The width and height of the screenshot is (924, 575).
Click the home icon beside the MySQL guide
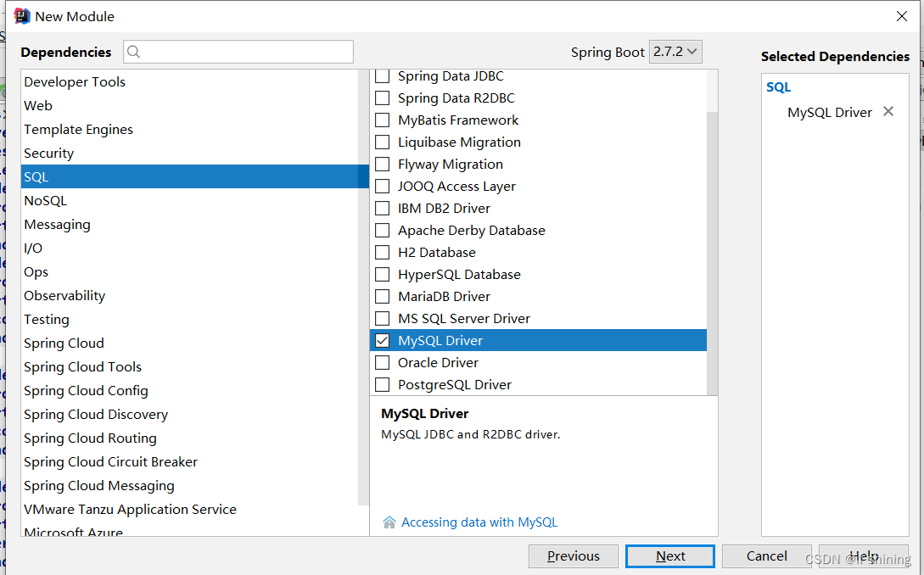[389, 522]
